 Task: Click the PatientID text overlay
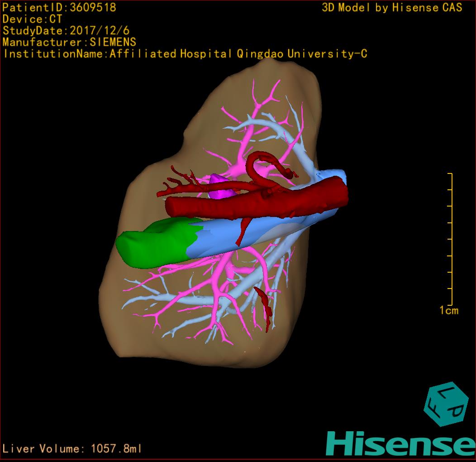tap(59, 8)
